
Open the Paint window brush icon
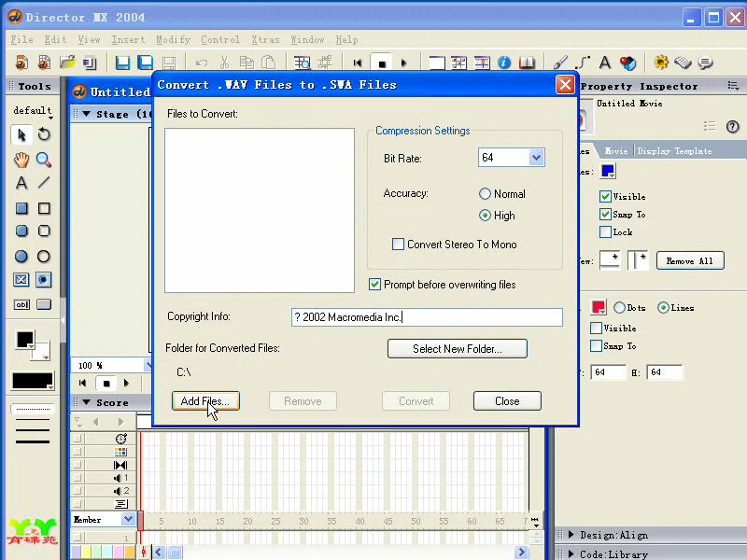560,63
